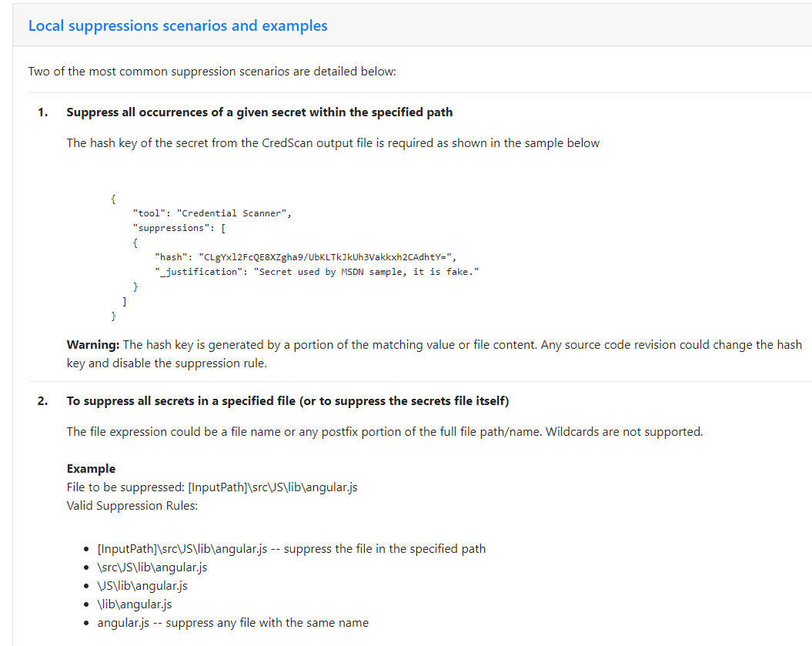812x646 pixels.
Task: Click the 'Two of the most common' intro sentence
Action: tap(212, 72)
